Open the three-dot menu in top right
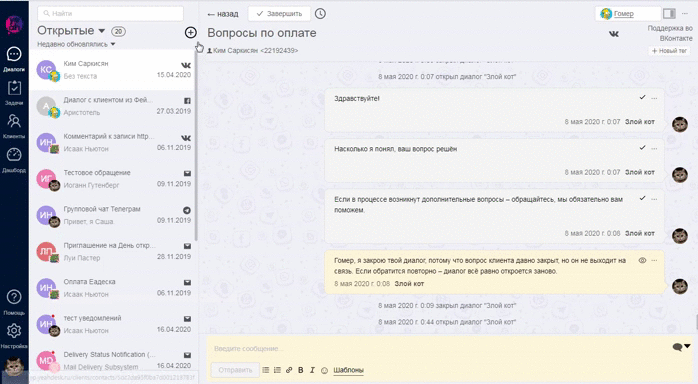698x384 pixels. pos(685,14)
